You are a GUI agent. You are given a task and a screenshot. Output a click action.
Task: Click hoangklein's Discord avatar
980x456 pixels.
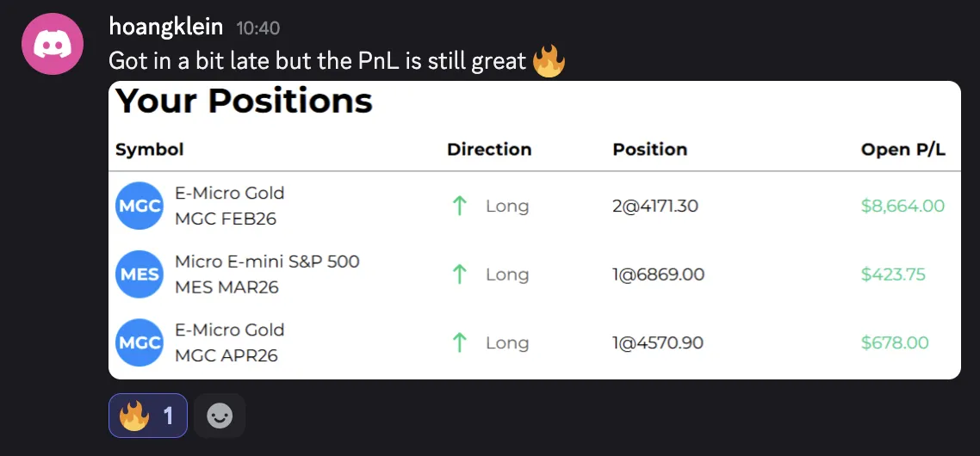coord(53,44)
